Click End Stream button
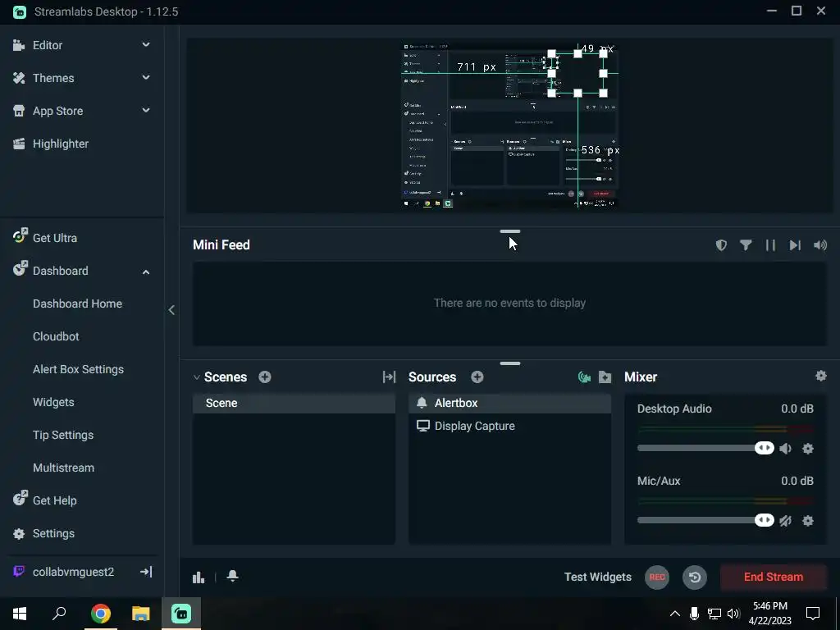The image size is (840, 630). pos(773,577)
